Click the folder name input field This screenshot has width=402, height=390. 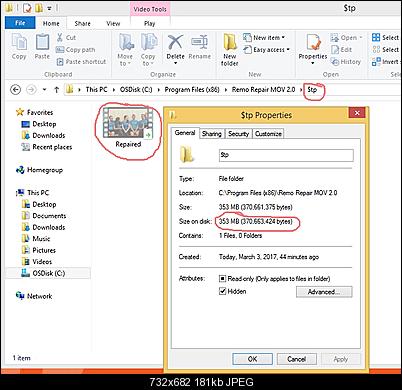pyautogui.click(x=286, y=155)
